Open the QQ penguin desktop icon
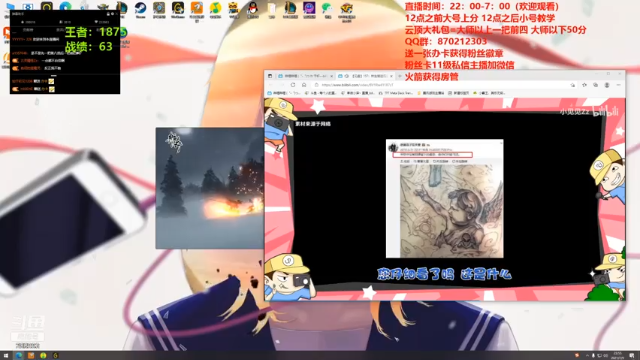Image resolution: width=640 pixels, height=360 pixels. [x=253, y=9]
